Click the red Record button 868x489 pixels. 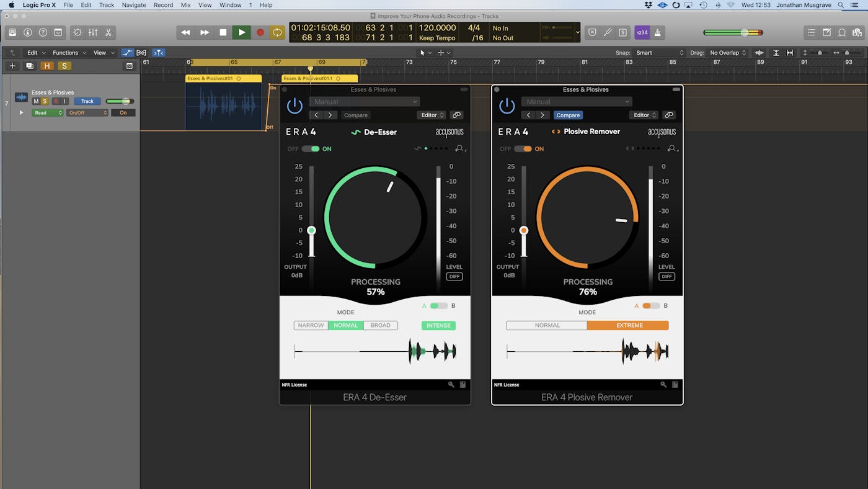coord(260,32)
